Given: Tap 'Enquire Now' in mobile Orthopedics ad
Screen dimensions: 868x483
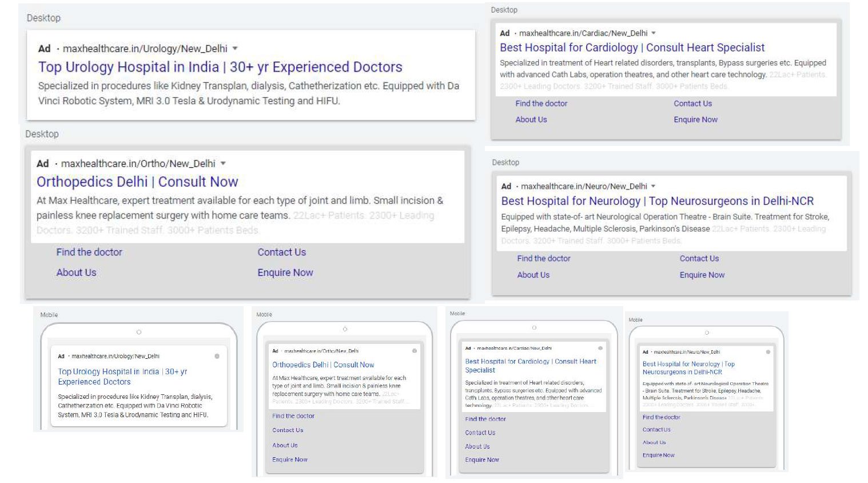Looking at the screenshot, I should [x=290, y=460].
